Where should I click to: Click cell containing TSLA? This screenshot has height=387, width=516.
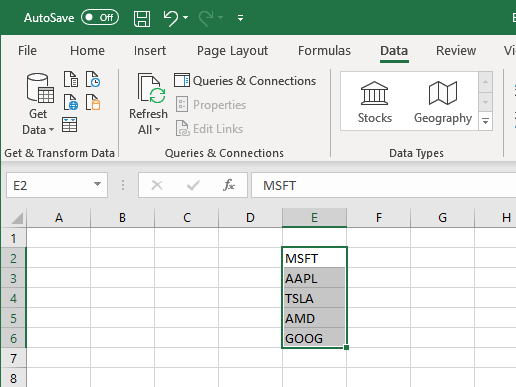pyautogui.click(x=314, y=298)
